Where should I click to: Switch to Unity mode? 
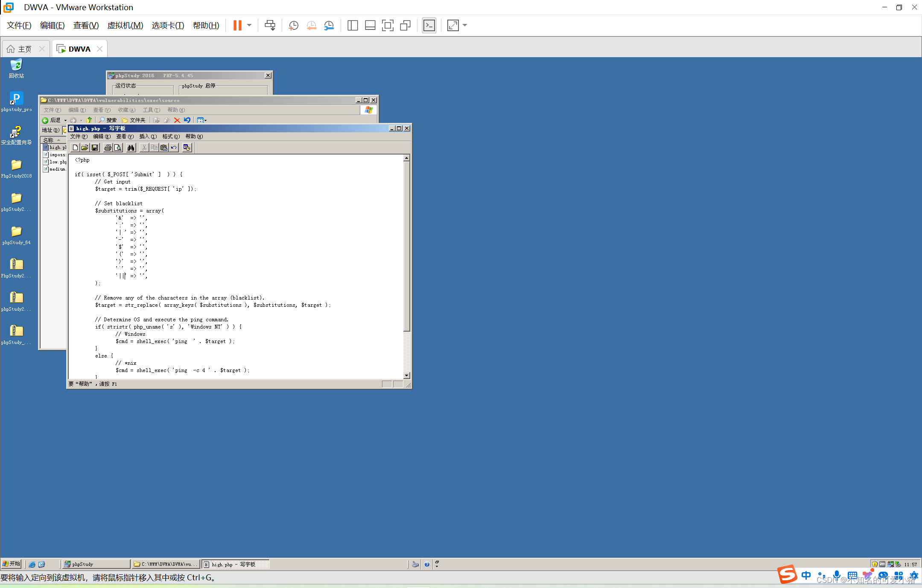405,26
